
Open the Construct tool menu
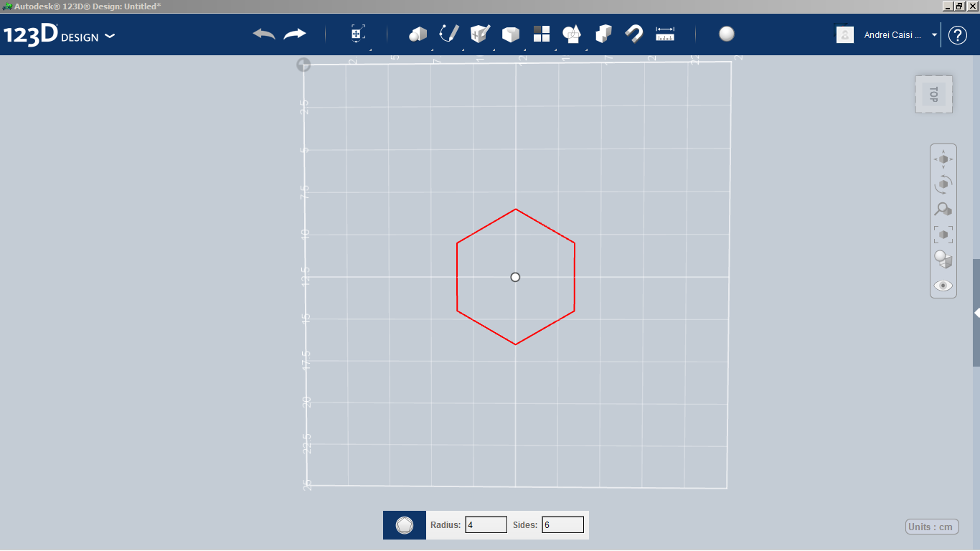(480, 34)
